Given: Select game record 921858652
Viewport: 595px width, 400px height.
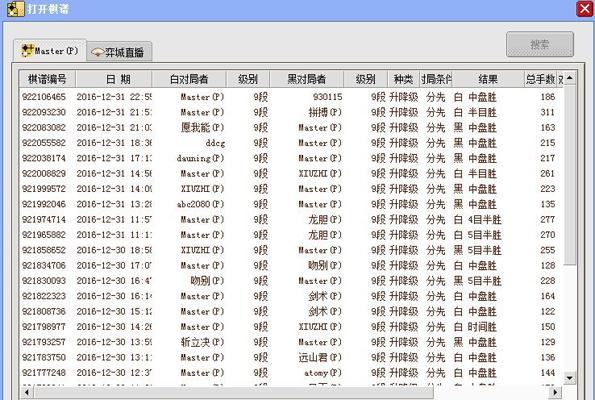Looking at the screenshot, I should [291, 250].
